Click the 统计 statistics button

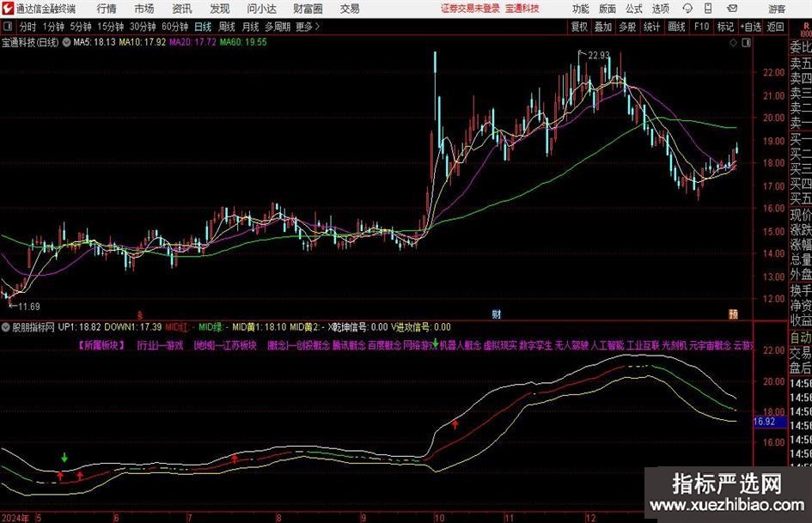tap(651, 27)
